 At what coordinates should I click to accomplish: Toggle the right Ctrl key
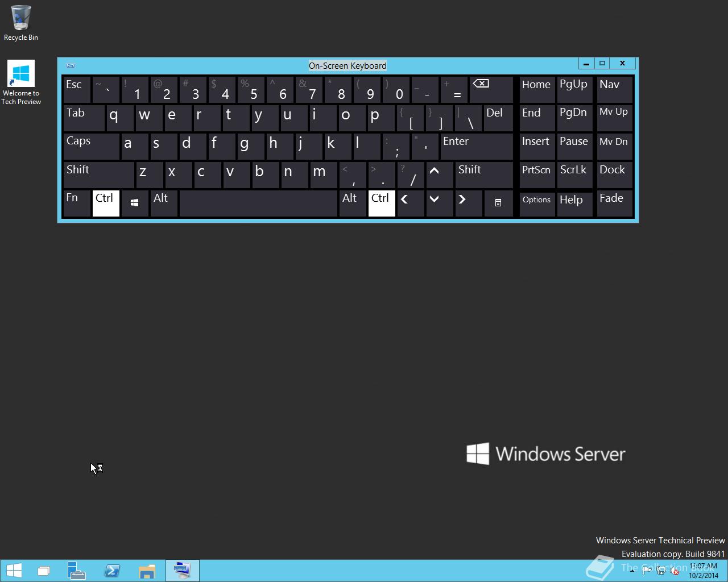click(x=382, y=203)
